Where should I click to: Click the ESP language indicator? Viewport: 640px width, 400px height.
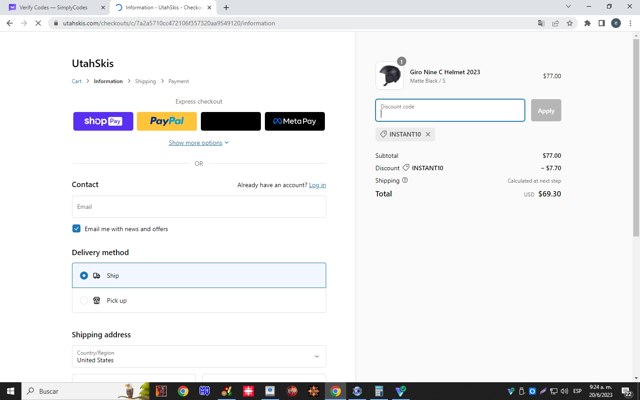577,391
